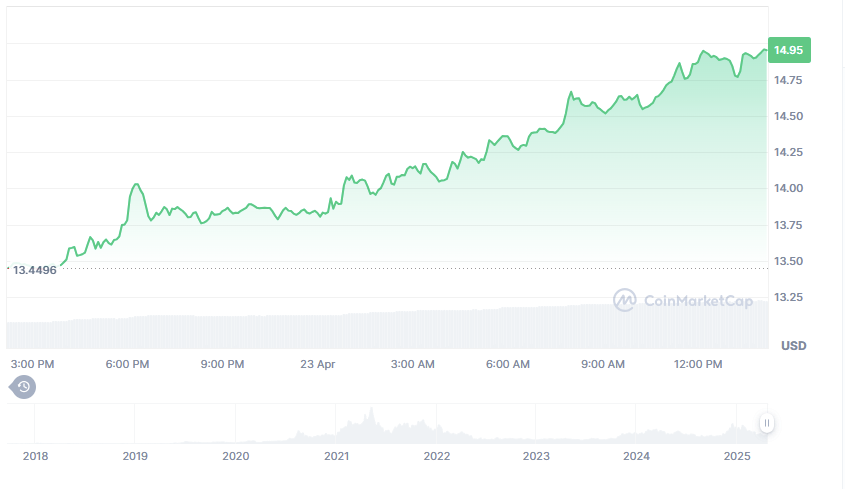Click the green 14.95 current price tag
This screenshot has height=489, width=845.
click(x=789, y=50)
